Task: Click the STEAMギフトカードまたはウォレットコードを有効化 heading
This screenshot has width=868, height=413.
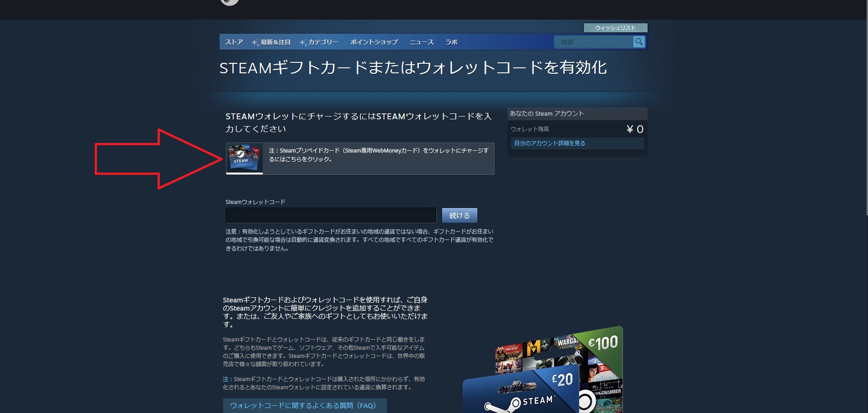Action: (x=413, y=68)
